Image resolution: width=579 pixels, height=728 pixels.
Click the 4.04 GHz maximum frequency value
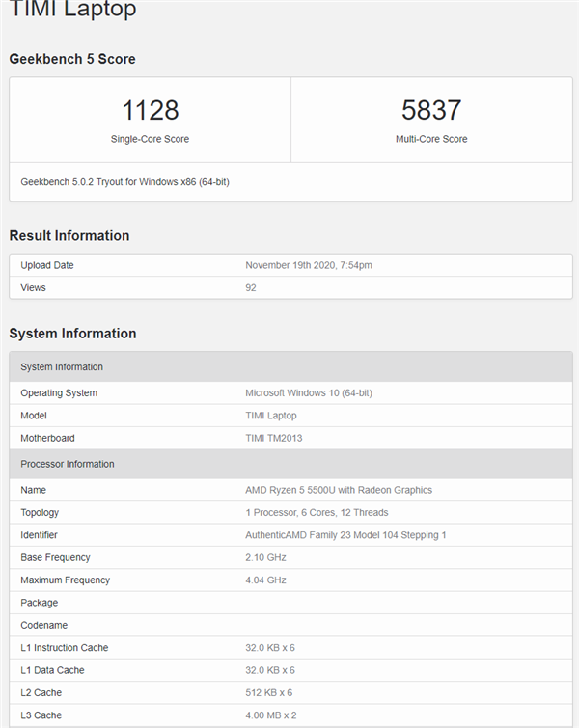click(x=265, y=580)
